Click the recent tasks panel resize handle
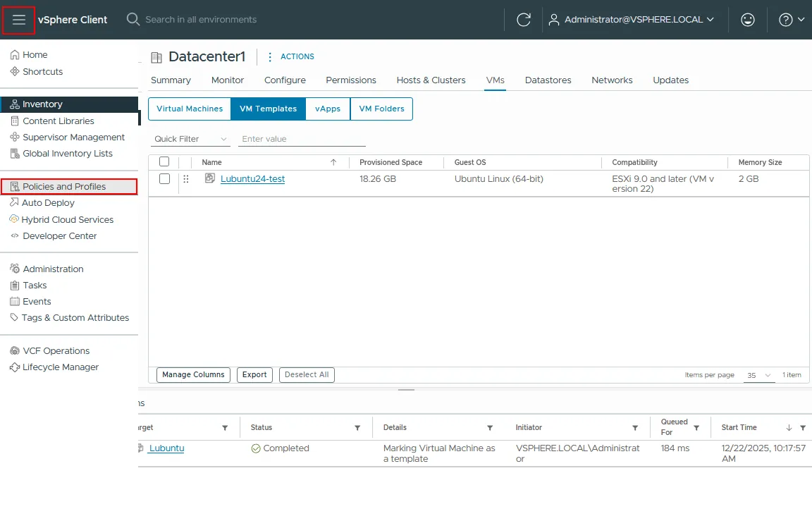 tap(406, 390)
